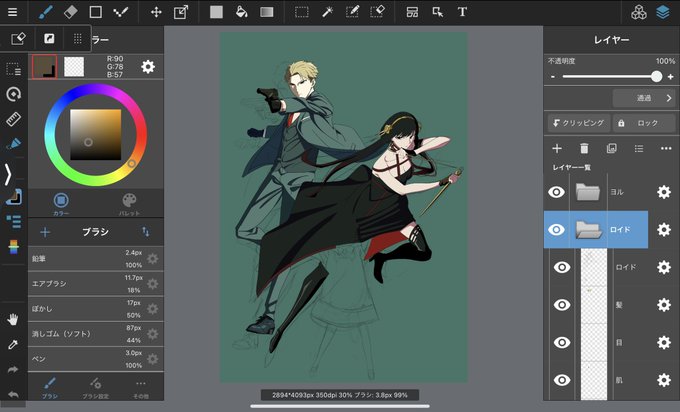Select the Hand pan tool

[13, 320]
